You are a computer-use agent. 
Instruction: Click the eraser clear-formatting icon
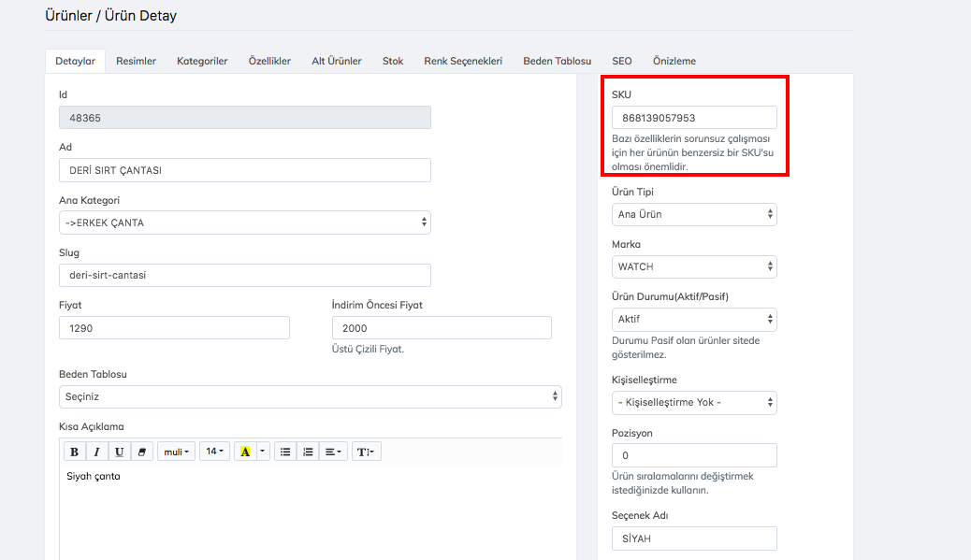point(141,452)
